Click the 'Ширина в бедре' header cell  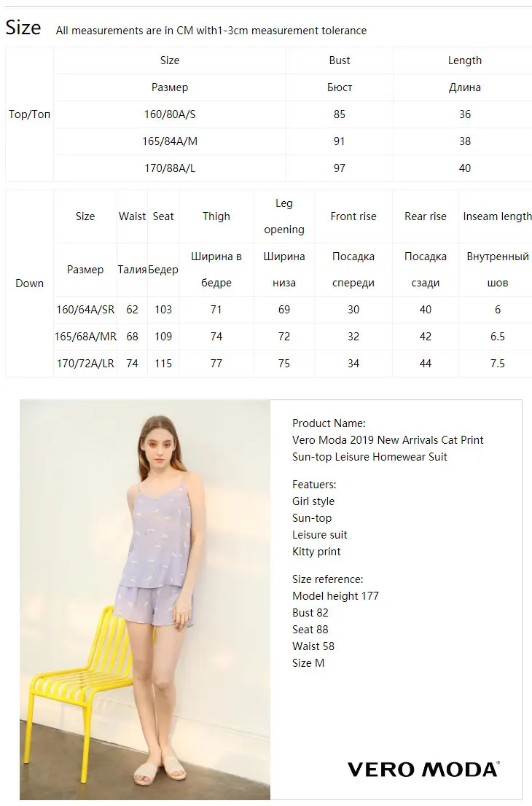[216, 270]
